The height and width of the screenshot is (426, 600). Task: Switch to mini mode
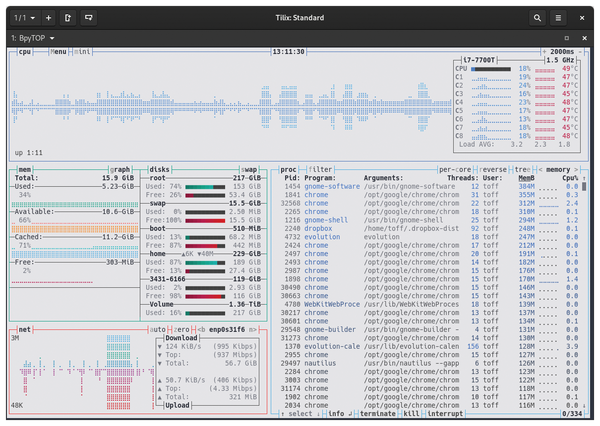(x=82, y=52)
